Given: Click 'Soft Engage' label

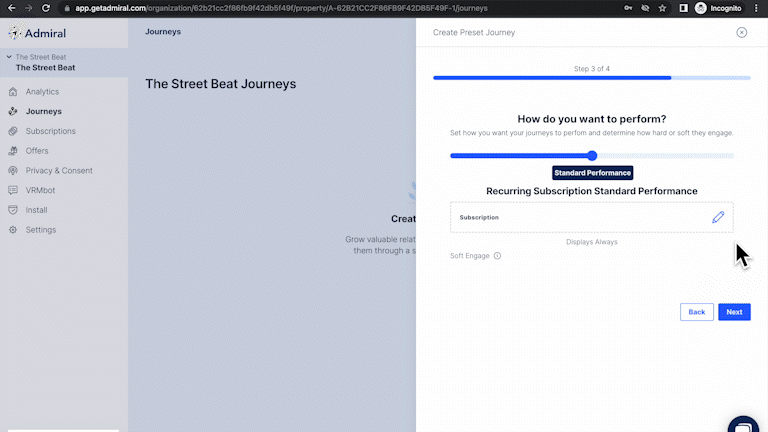Looking at the screenshot, I should pos(470,256).
